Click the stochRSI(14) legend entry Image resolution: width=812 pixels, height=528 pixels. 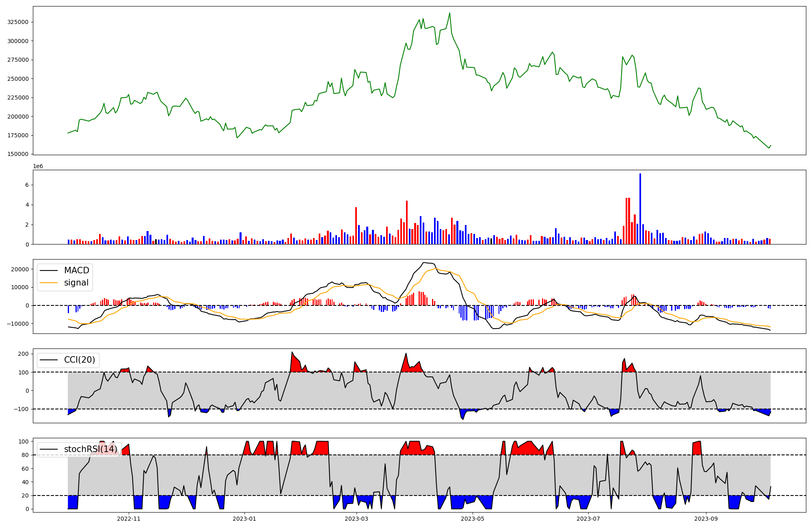(90, 449)
